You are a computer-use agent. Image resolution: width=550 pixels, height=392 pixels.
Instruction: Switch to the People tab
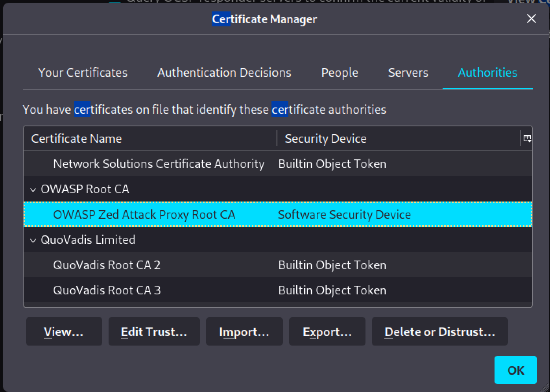tap(340, 73)
